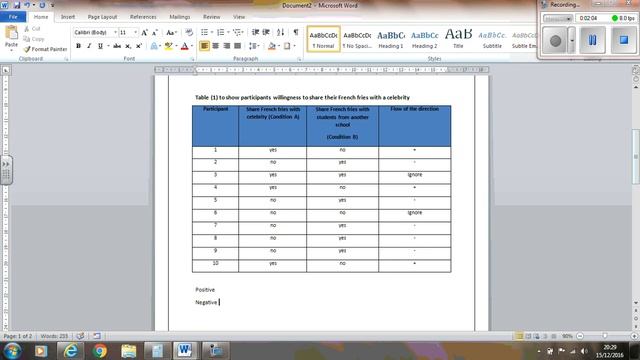This screenshot has width=640, height=360.
Task: Switch to the Page Layout tab
Action: [x=102, y=17]
